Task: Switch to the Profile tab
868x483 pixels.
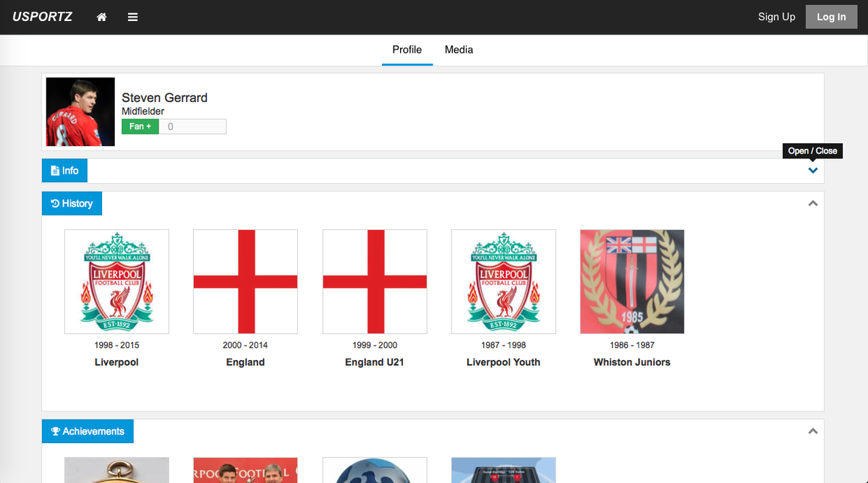Action: pos(407,50)
